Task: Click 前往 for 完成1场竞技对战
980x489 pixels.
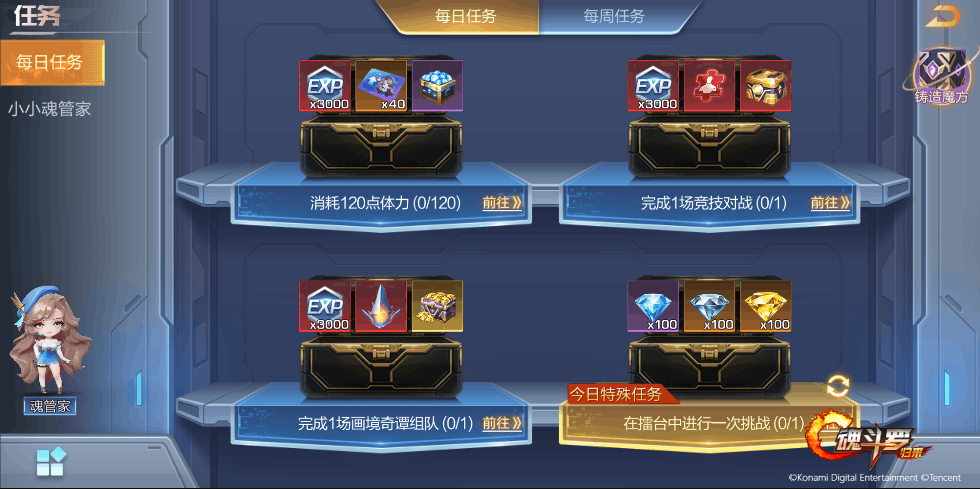Action: (x=830, y=203)
